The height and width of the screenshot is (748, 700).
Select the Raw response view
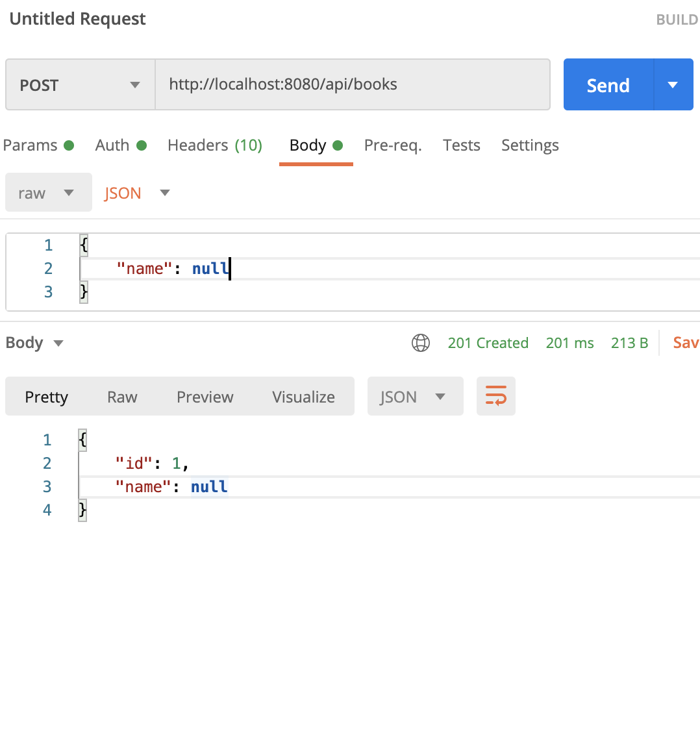(122, 397)
